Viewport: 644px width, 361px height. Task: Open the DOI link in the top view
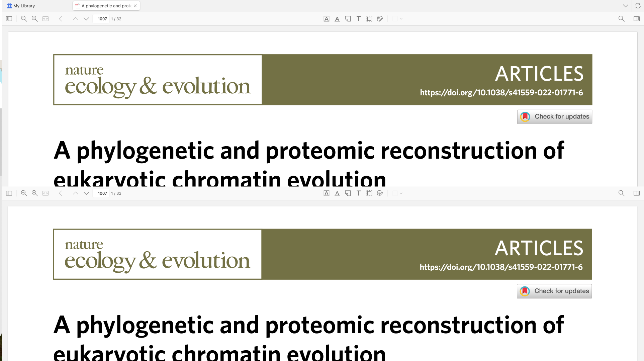coord(501,93)
